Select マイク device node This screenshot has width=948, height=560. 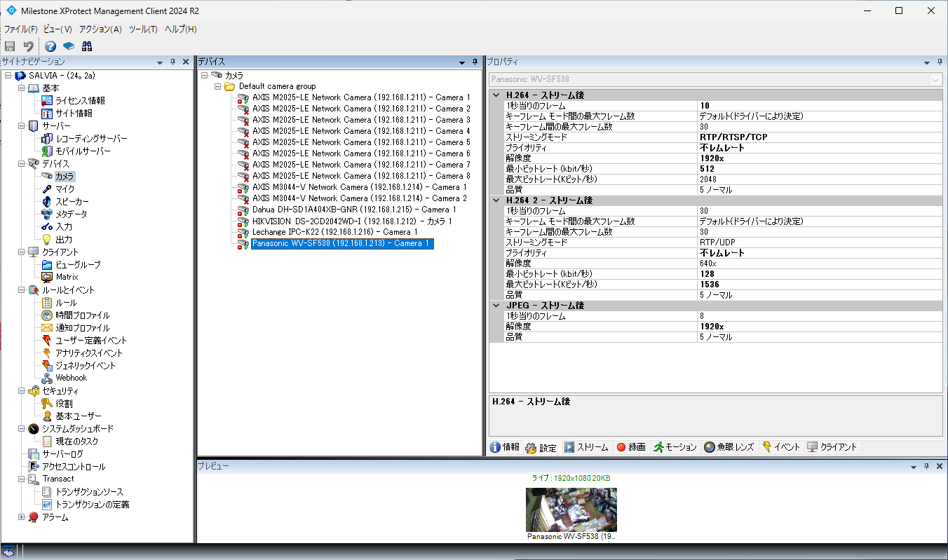[x=65, y=189]
